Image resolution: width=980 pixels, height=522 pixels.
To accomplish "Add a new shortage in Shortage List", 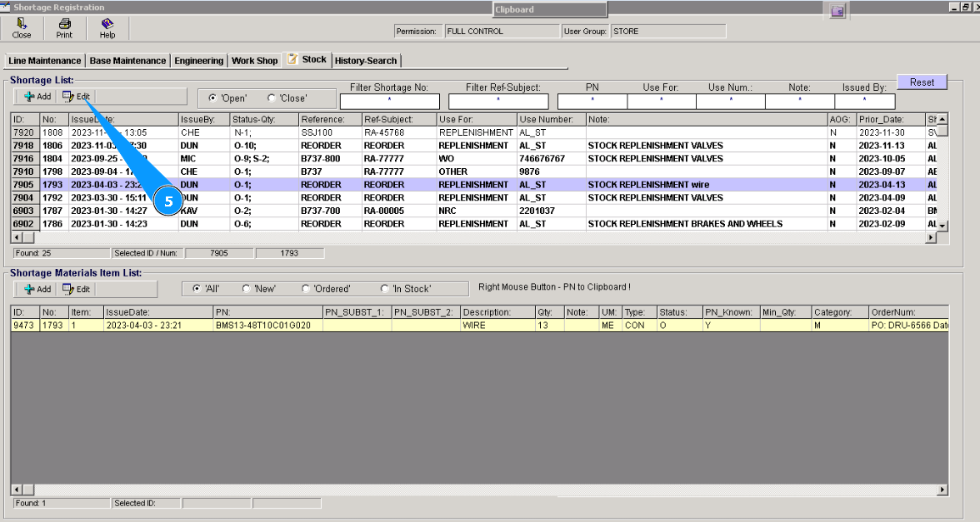I will (37, 97).
